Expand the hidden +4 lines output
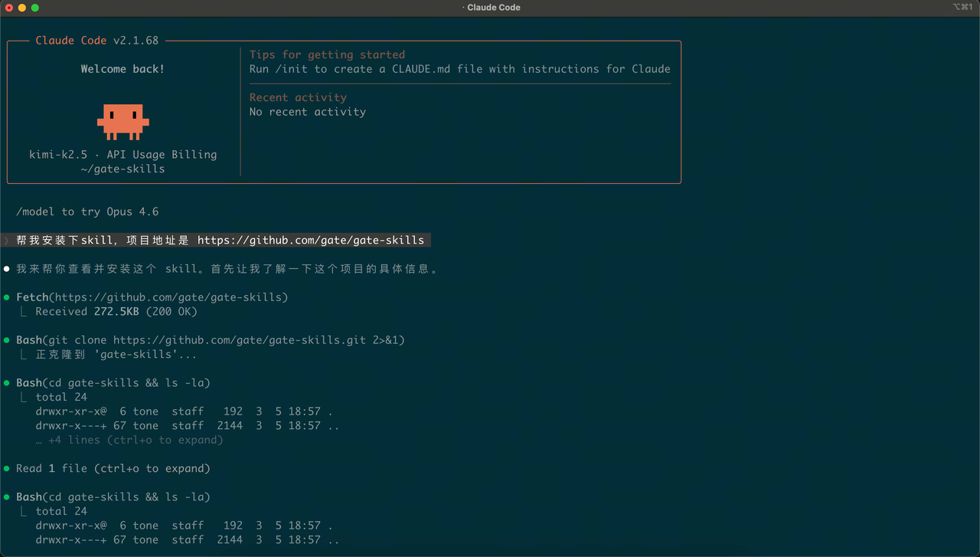 (x=129, y=441)
